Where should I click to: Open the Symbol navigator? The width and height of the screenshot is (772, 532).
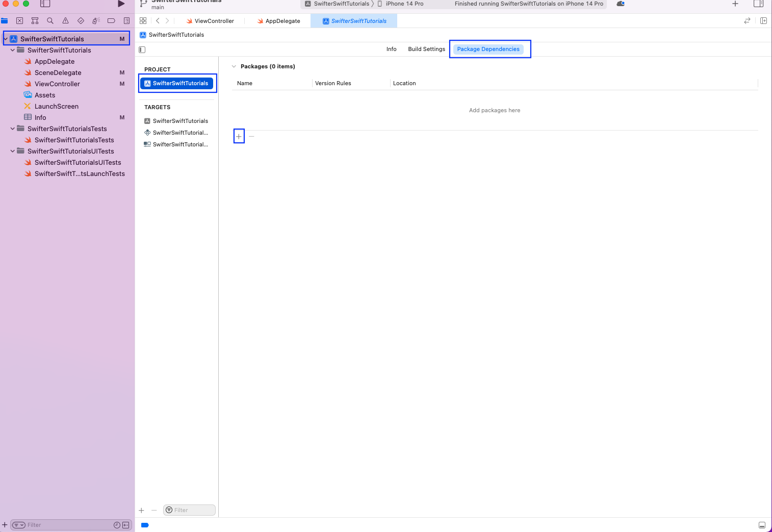[35, 21]
